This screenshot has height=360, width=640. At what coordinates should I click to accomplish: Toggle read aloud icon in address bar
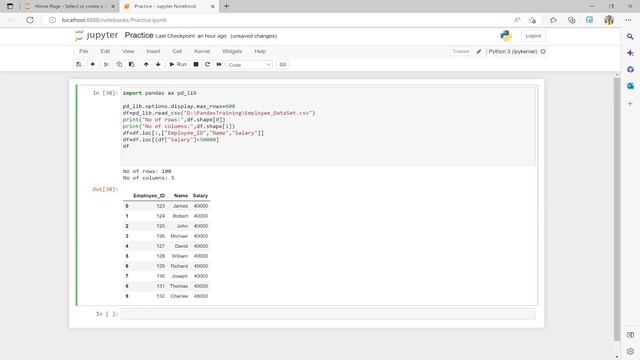[x=517, y=20]
